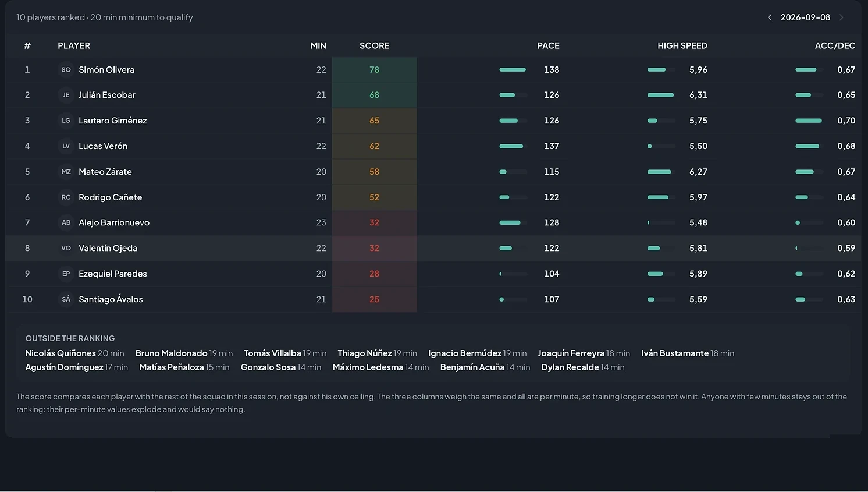The image size is (868, 492).
Task: Click Alejo Barrionuevo's AB avatar badge
Action: point(66,222)
